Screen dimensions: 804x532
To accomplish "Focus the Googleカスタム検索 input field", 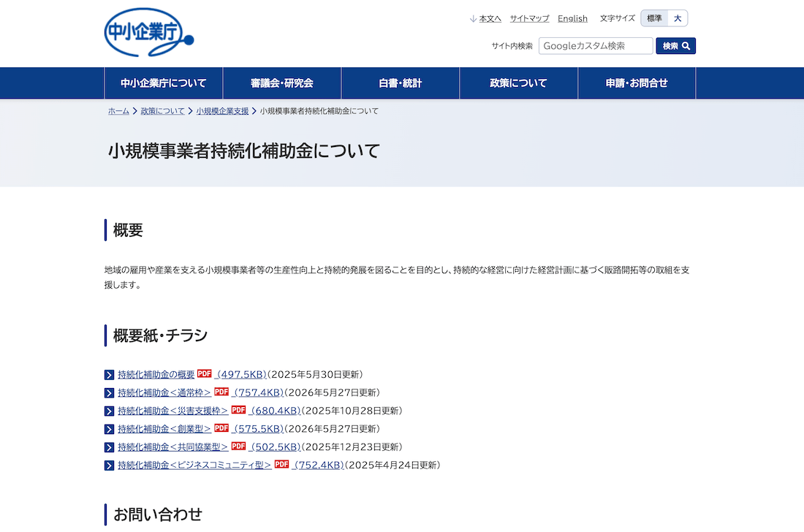I will 596,46.
